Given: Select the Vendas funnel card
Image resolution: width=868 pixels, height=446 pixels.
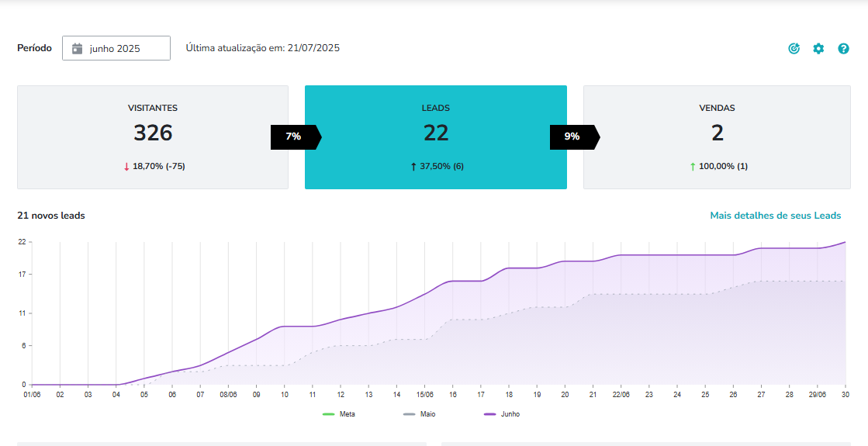Looking at the screenshot, I should click(717, 137).
